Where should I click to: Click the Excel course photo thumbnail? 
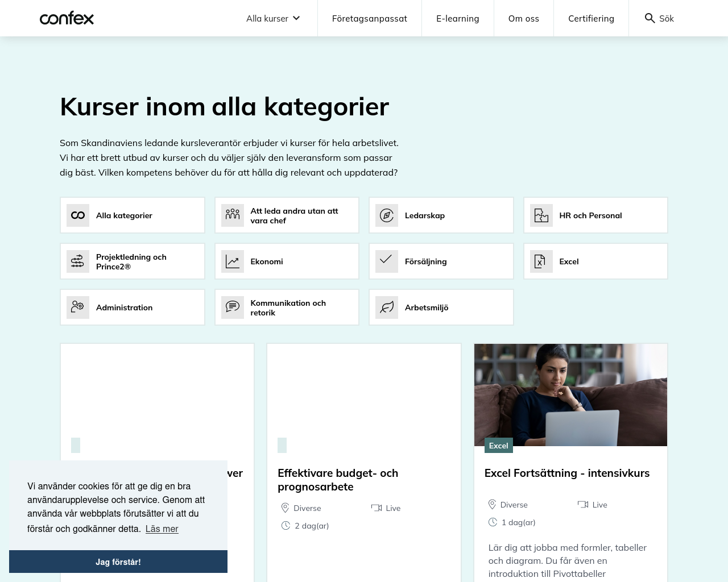point(570,395)
